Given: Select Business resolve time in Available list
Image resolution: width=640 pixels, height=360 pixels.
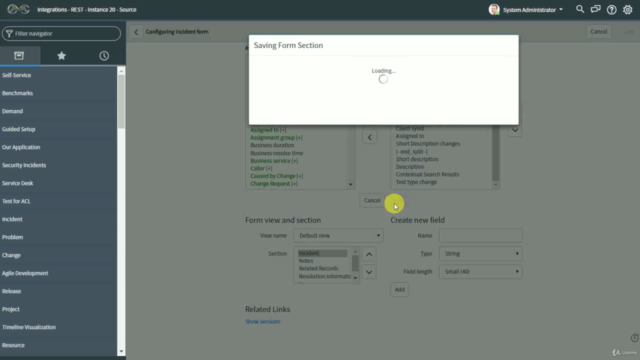Looking at the screenshot, I should coord(276,153).
